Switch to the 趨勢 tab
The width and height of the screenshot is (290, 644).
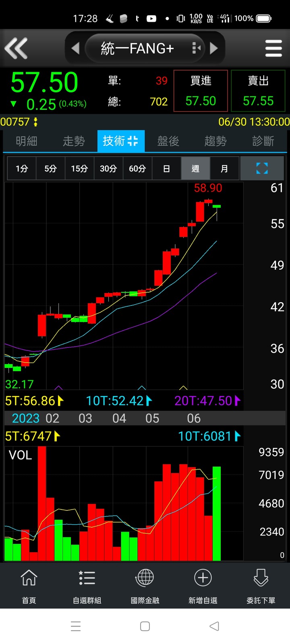pos(215,141)
